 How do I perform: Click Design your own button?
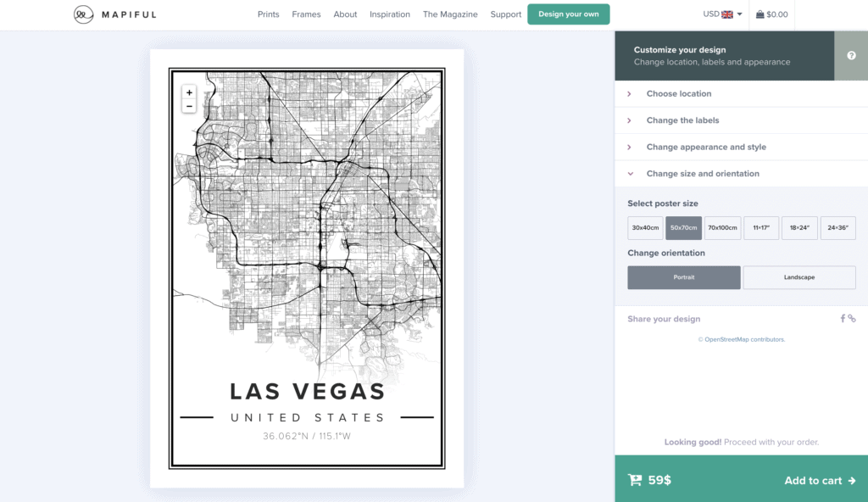pos(569,14)
